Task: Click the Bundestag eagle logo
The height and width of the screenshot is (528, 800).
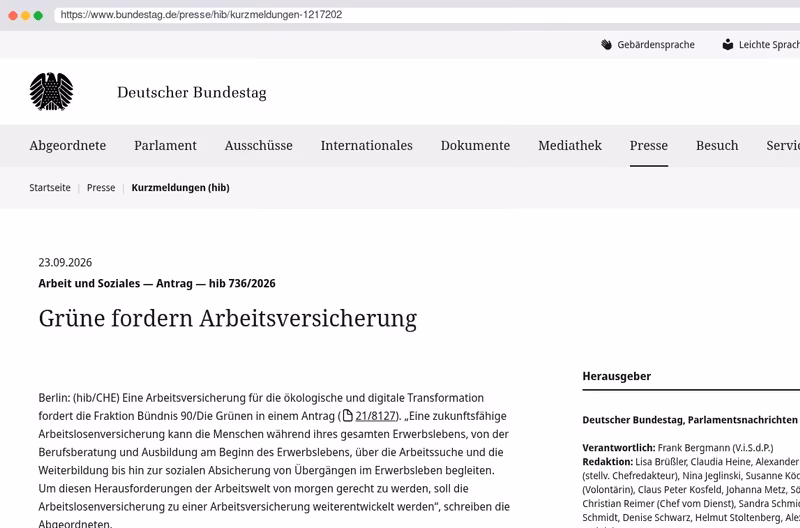Action: click(x=51, y=92)
